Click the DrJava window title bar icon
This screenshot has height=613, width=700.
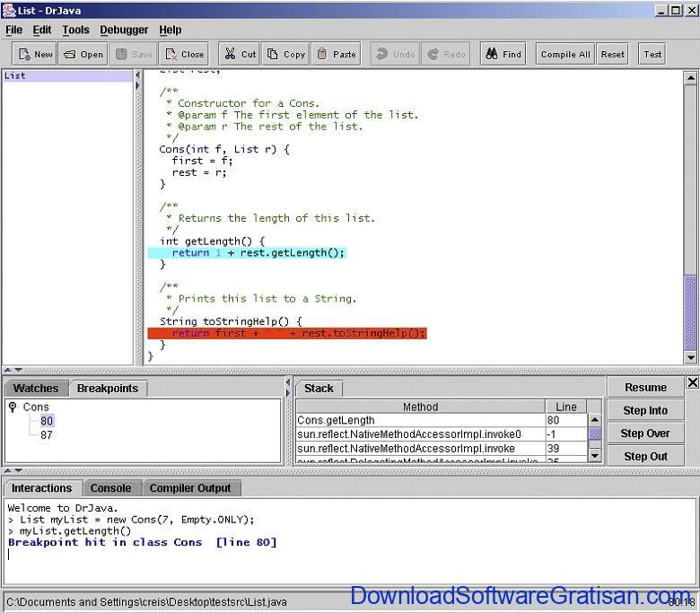click(8, 10)
